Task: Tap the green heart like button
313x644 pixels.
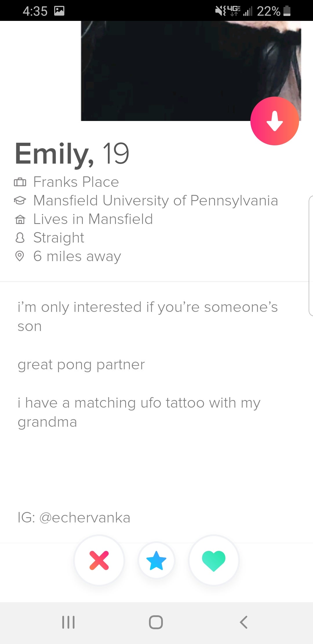Action: tap(214, 560)
